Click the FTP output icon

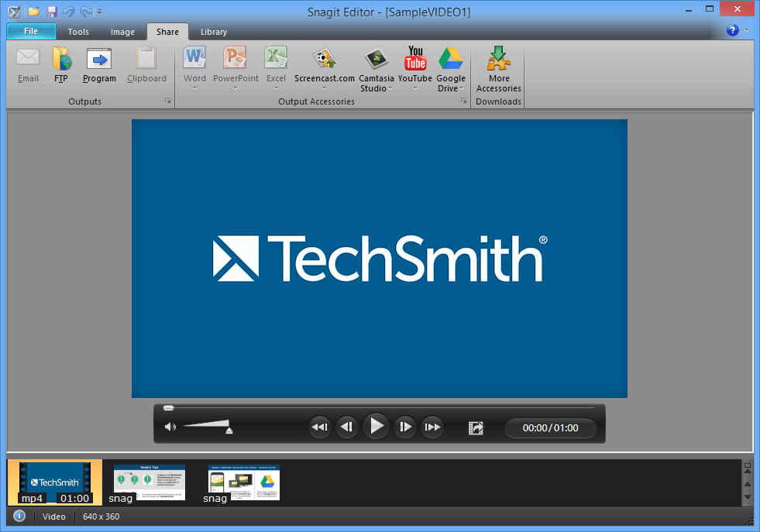pos(61,60)
